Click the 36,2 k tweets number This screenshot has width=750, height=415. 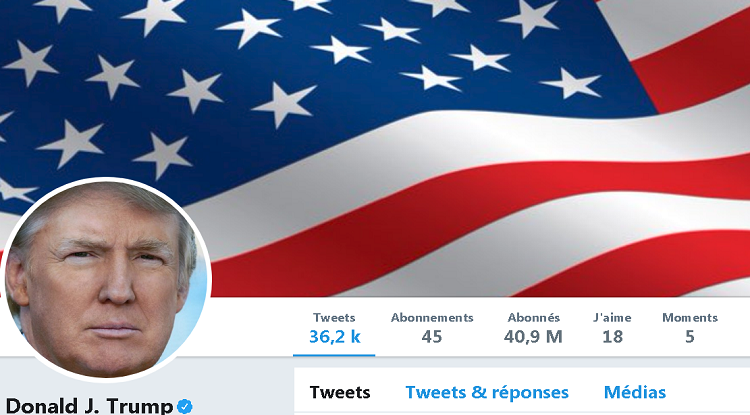(x=334, y=337)
